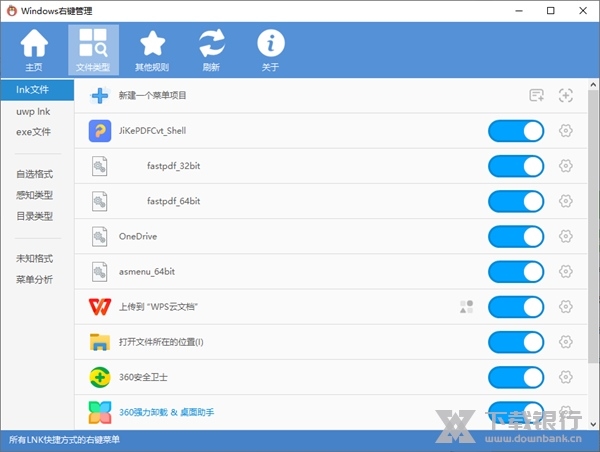
Task: Click the 360强力卸载 colorful icon
Action: point(100,413)
